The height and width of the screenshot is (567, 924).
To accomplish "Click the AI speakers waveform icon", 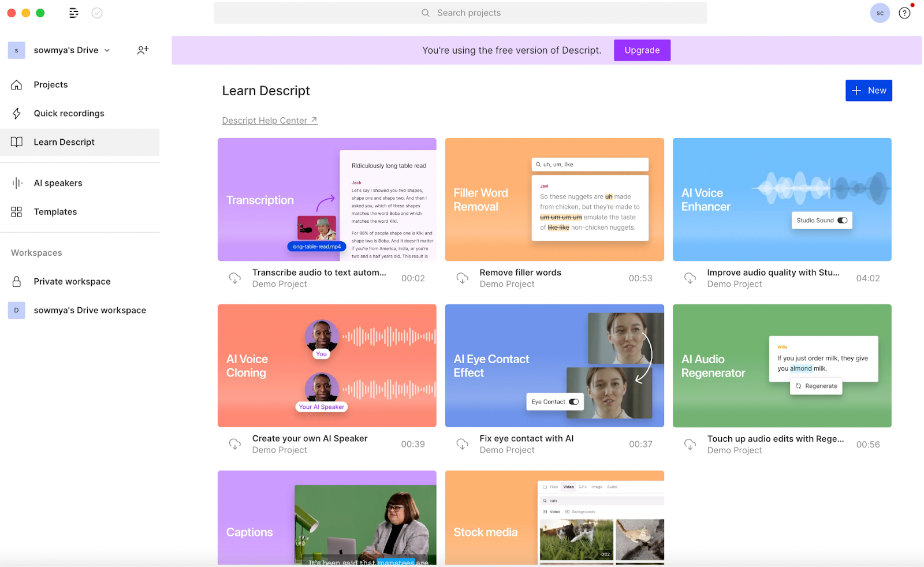I will pyautogui.click(x=17, y=183).
